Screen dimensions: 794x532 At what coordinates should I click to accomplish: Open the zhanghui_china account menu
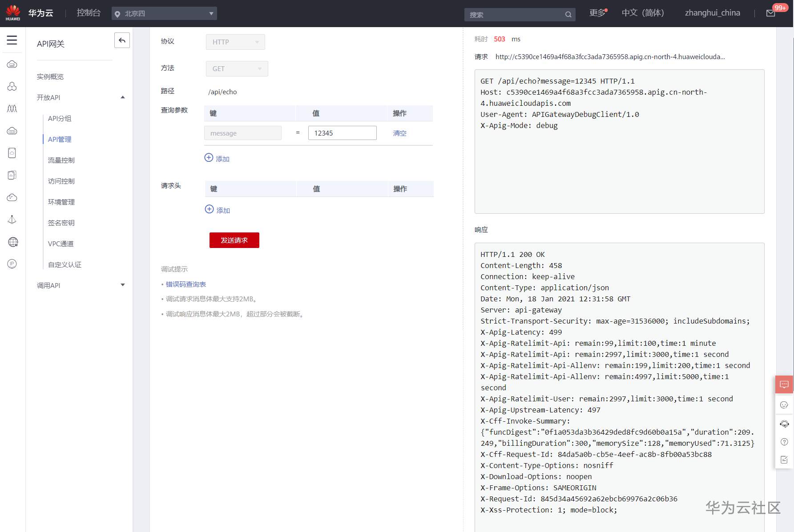pyautogui.click(x=713, y=13)
